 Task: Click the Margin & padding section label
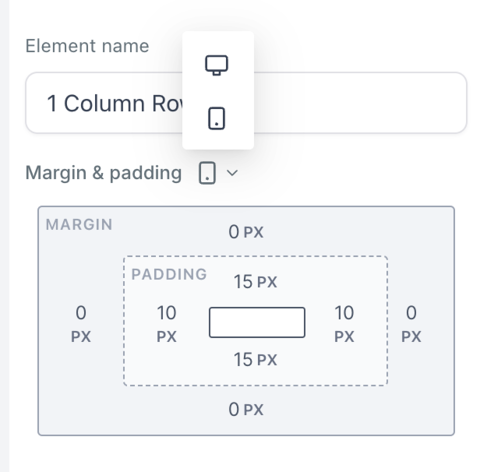coord(104,173)
